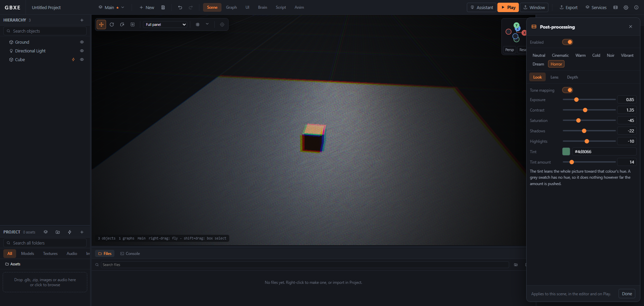Hide the Directional Light object

(82, 51)
